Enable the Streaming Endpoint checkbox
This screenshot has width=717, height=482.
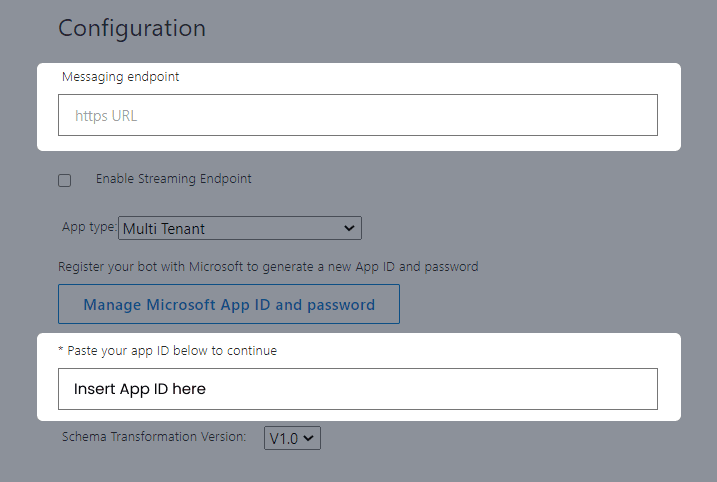tap(64, 180)
